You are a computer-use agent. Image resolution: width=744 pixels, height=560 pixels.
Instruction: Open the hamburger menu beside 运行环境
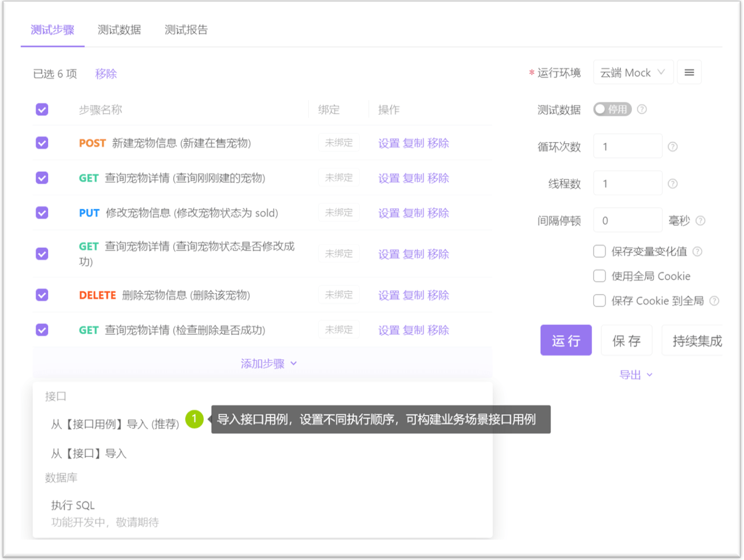689,72
